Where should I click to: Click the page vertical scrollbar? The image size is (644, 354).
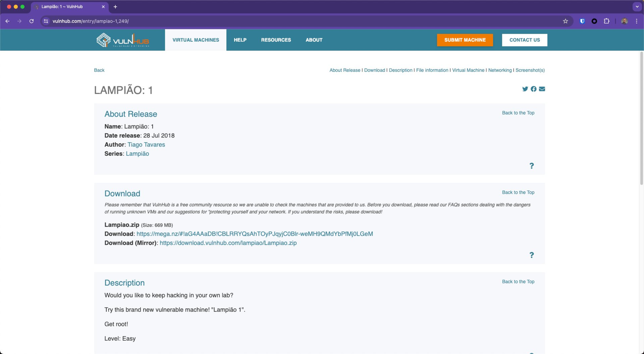coord(641,118)
